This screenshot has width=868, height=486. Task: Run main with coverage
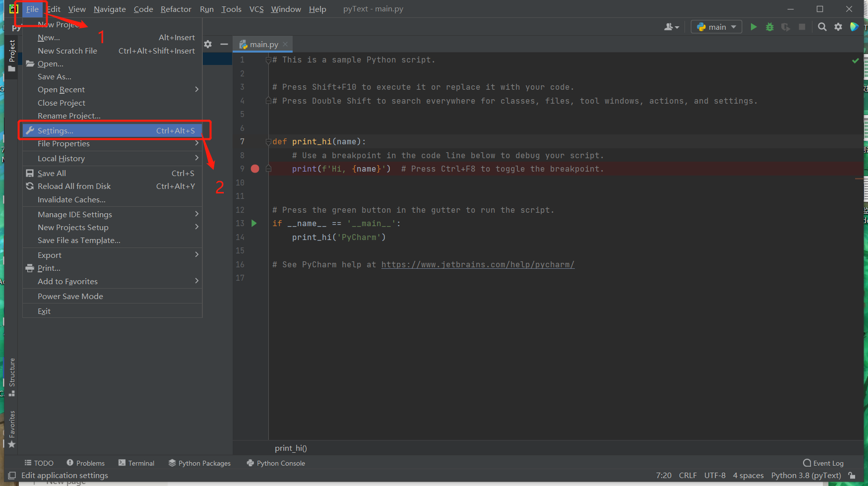tap(786, 26)
